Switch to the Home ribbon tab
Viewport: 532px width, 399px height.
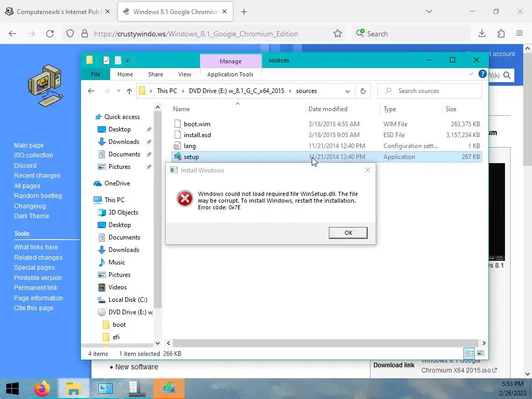pyautogui.click(x=125, y=74)
